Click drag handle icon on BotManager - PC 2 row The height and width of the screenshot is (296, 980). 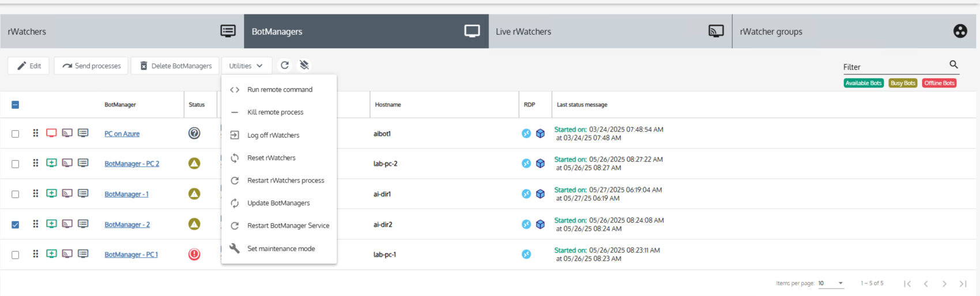pos(36,164)
